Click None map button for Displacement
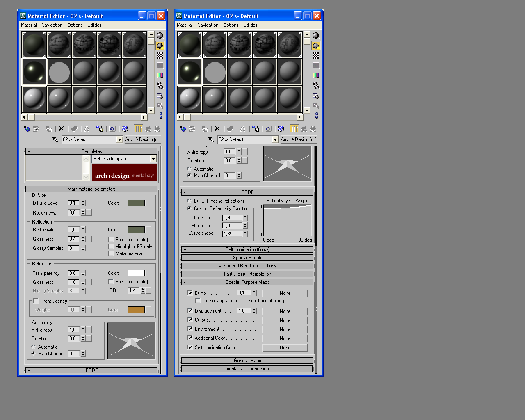Screen dimensions: 525x420 (285, 311)
